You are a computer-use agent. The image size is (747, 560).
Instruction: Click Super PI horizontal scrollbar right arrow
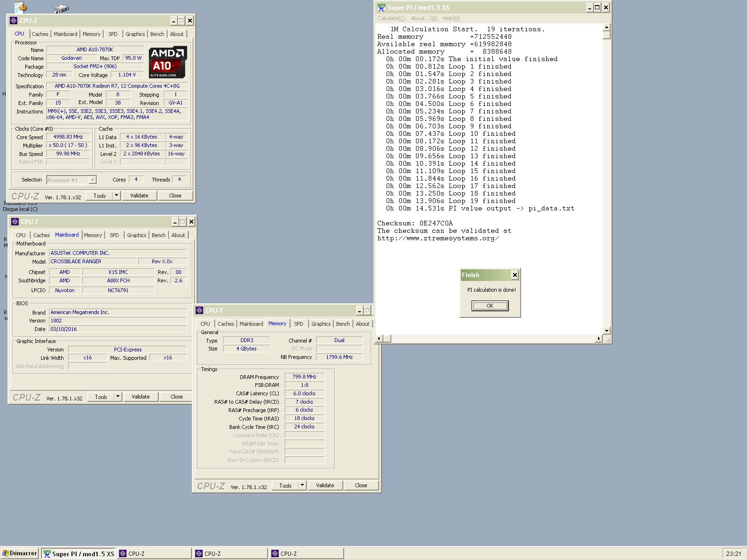pyautogui.click(x=599, y=338)
